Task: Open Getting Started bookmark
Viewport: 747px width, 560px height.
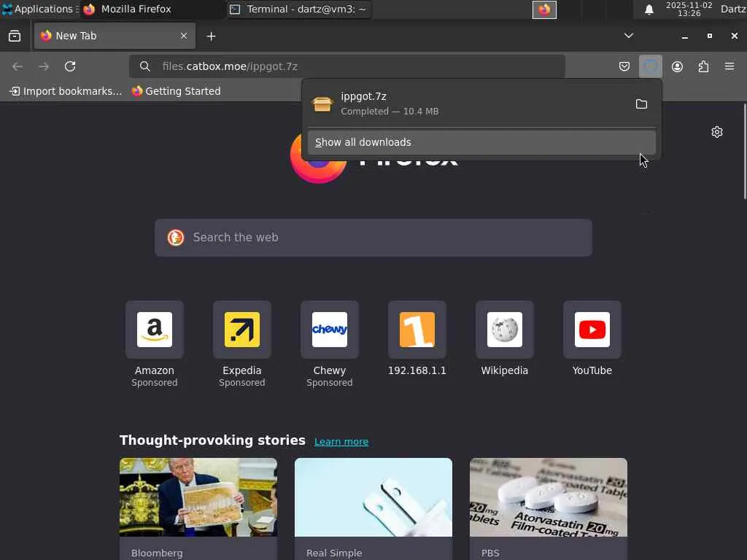Action: (177, 91)
